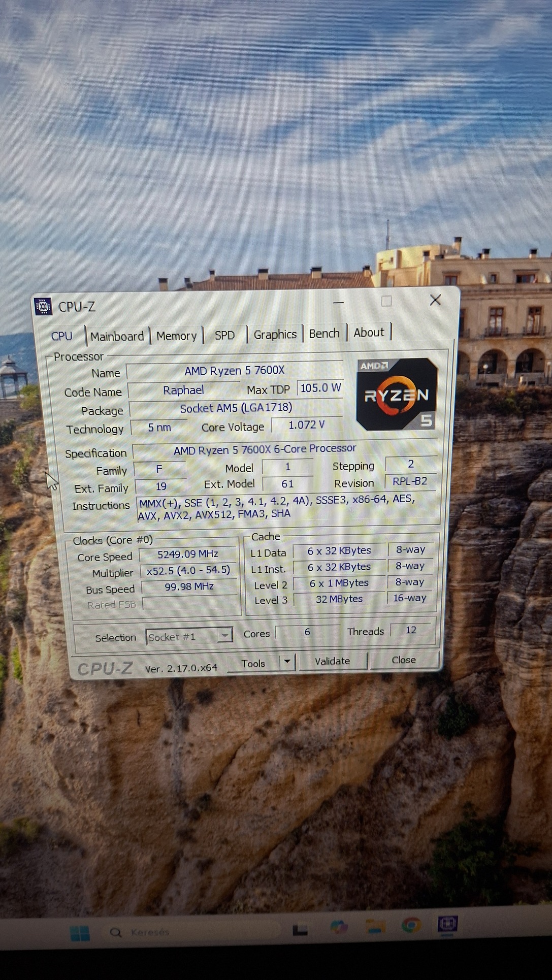Click the Stepping value 2
The width and height of the screenshot is (552, 980).
pos(411,464)
